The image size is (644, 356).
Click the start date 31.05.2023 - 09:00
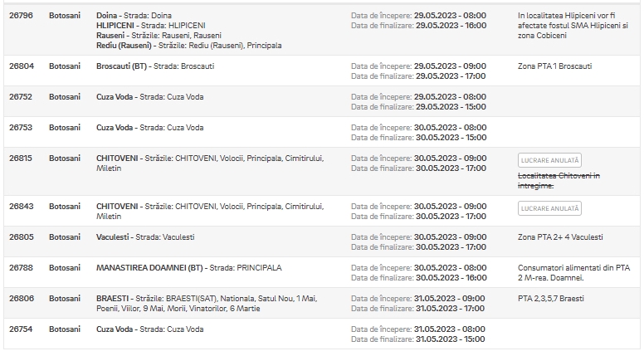tap(449, 299)
